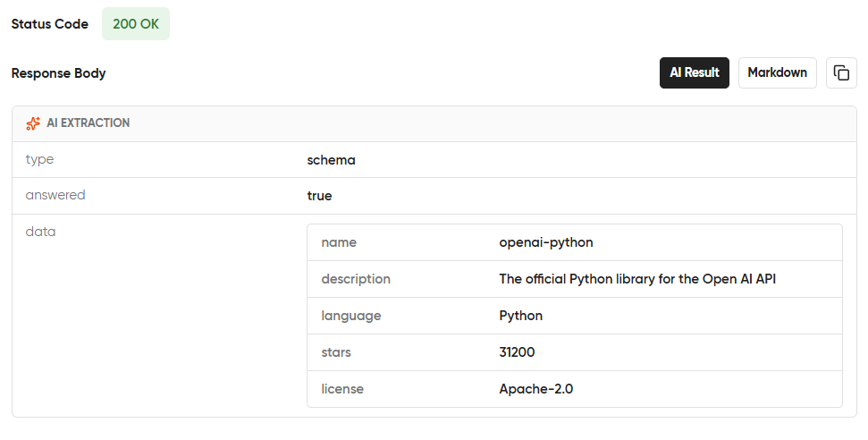The image size is (868, 440).
Task: Click the AI Extraction sparkle icon
Action: pos(33,123)
